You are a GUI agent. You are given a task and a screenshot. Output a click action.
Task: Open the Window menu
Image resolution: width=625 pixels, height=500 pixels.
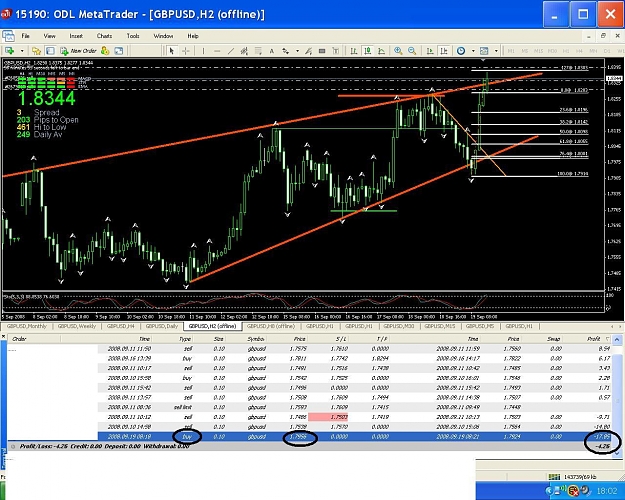163,36
